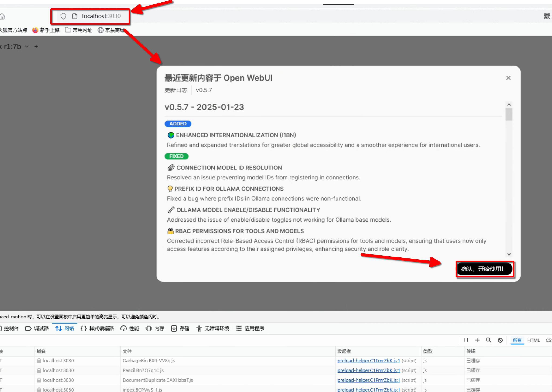The image size is (552, 392).
Task: Select the HTML filter in network panel
Action: [x=533, y=340]
